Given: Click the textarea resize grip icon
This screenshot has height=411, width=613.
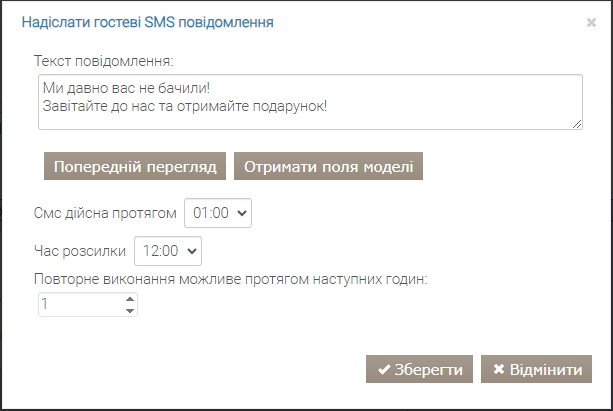Looking at the screenshot, I should pyautogui.click(x=577, y=124).
